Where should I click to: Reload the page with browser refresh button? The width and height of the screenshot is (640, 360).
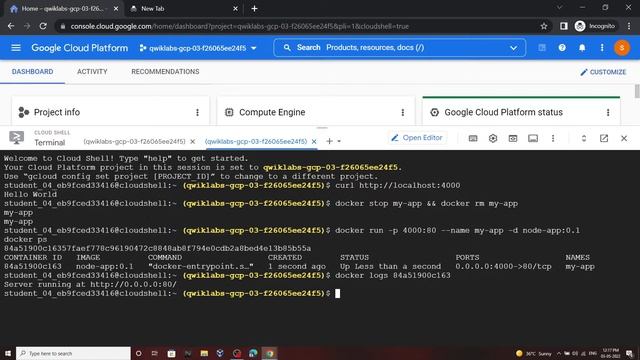tap(43, 26)
